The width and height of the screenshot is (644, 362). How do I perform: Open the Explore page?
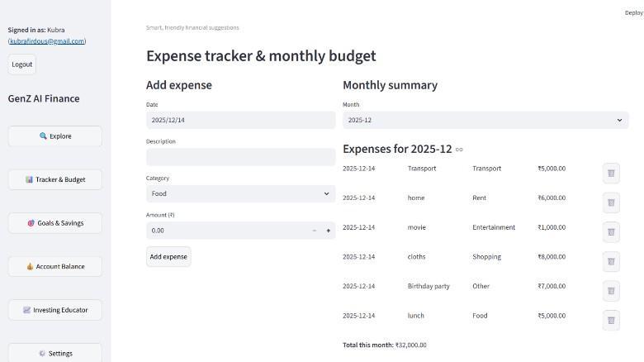tap(55, 136)
